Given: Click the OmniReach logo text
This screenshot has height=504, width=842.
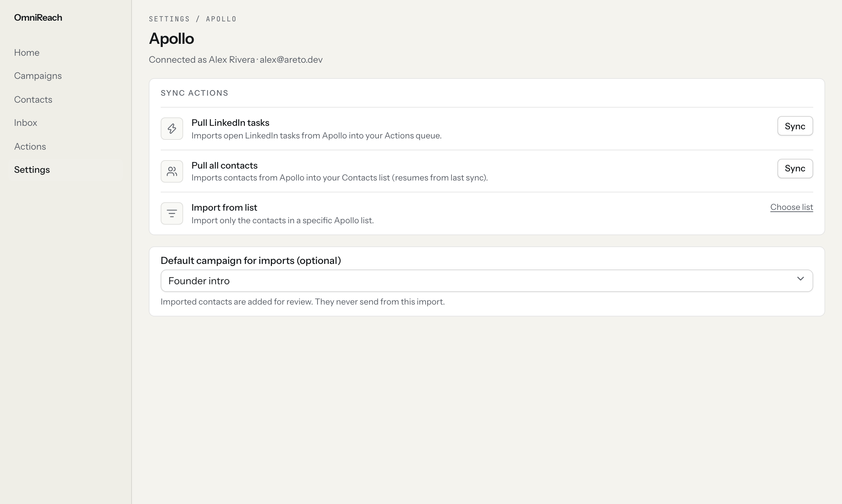Looking at the screenshot, I should click(38, 18).
